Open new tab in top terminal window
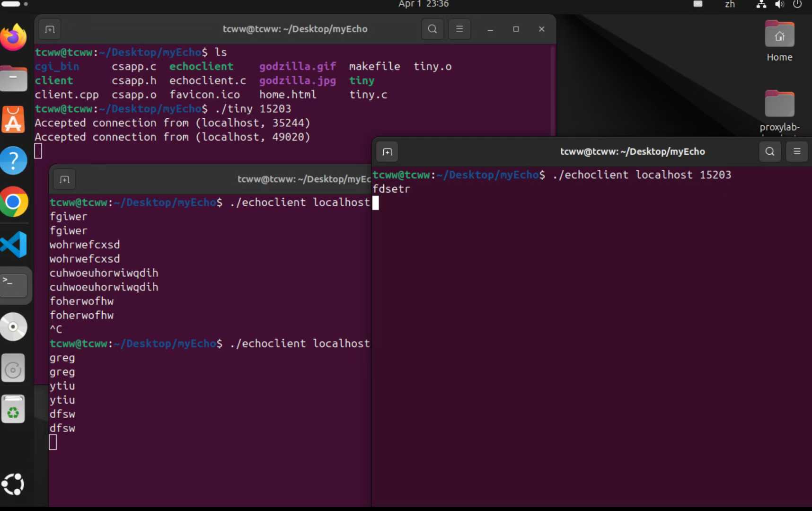Viewport: 812px width, 511px height. 50,29
